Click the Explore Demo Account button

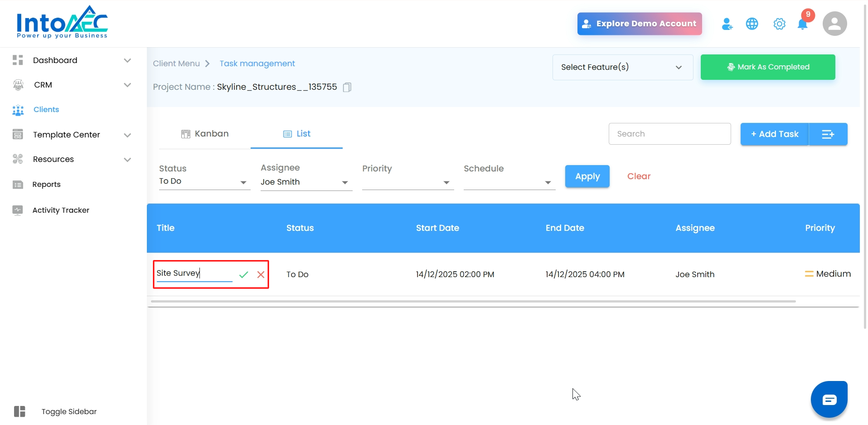coord(640,24)
